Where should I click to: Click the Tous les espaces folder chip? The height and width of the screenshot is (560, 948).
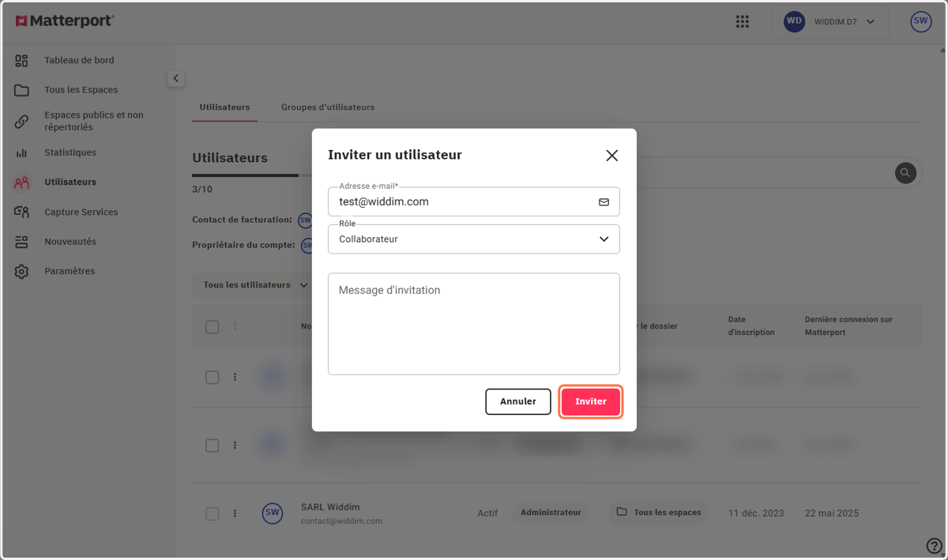pyautogui.click(x=659, y=513)
